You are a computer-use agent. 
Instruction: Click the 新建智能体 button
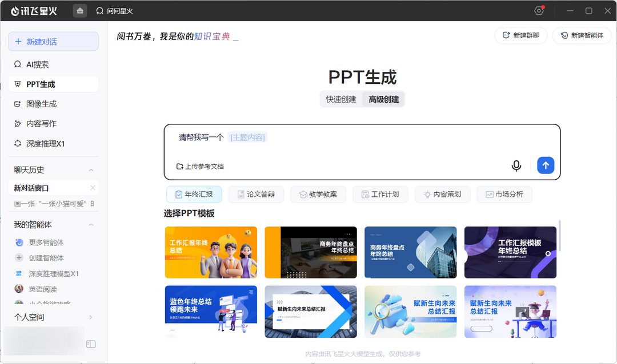click(x=582, y=35)
